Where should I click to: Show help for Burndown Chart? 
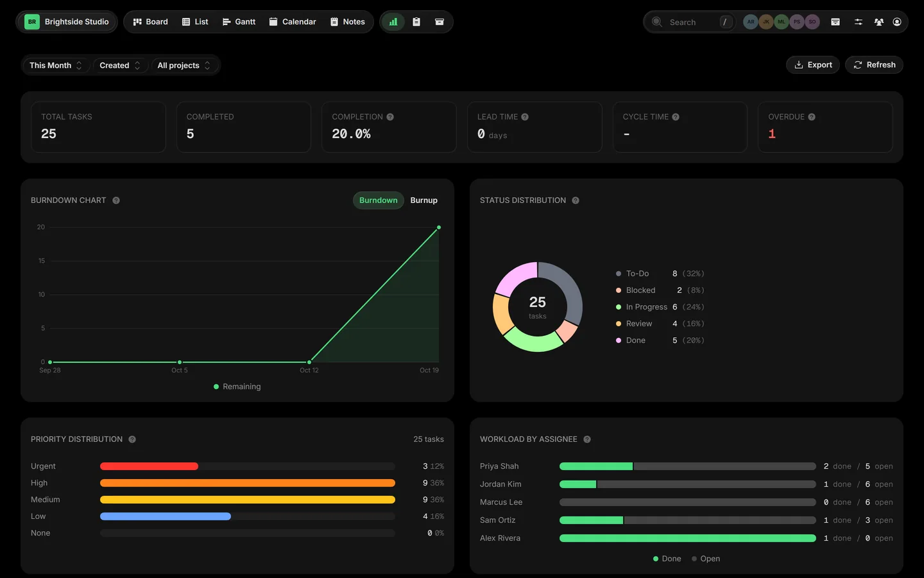[116, 200]
